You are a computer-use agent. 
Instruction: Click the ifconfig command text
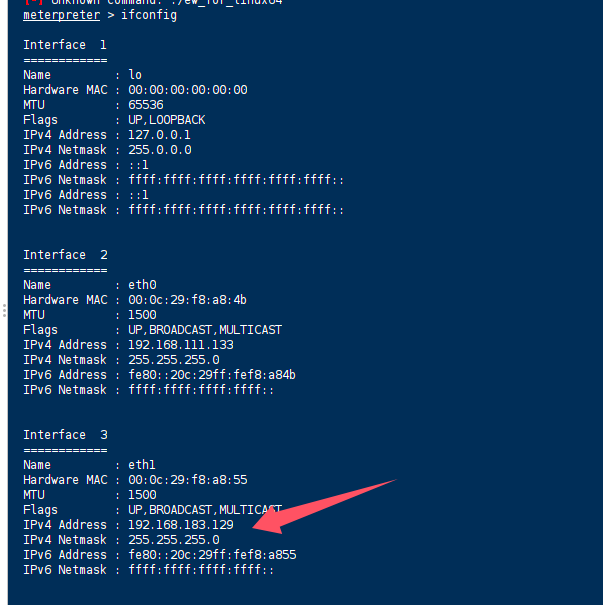click(151, 15)
